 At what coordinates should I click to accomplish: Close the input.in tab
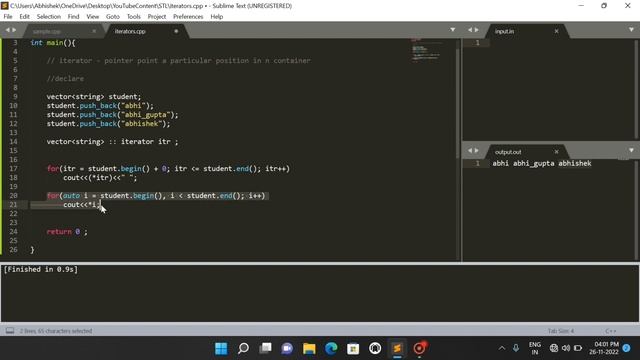click(556, 31)
